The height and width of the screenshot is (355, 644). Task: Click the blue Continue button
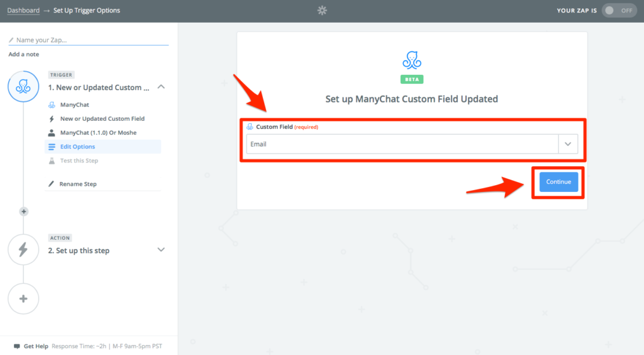click(558, 182)
